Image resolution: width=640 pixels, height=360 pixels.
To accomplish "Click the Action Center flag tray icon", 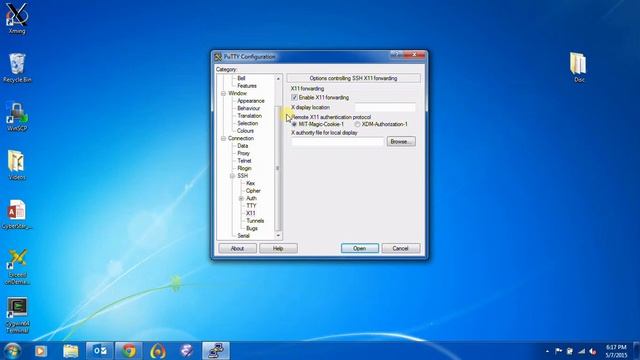I will point(558,351).
